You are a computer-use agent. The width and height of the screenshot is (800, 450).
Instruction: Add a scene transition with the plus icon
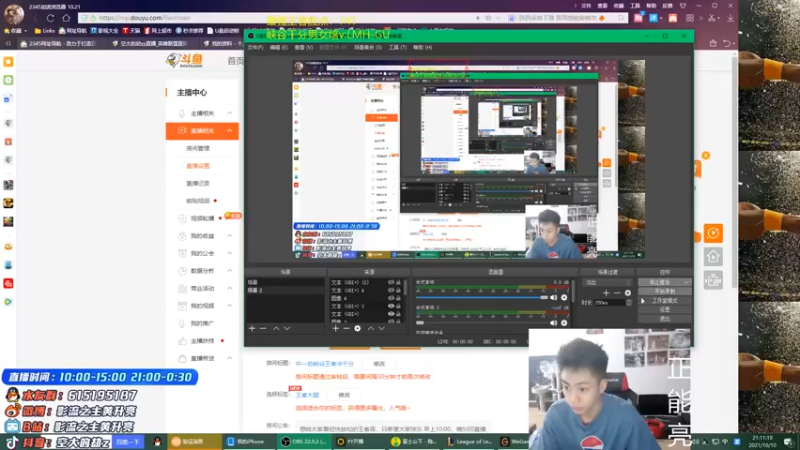[x=606, y=293]
